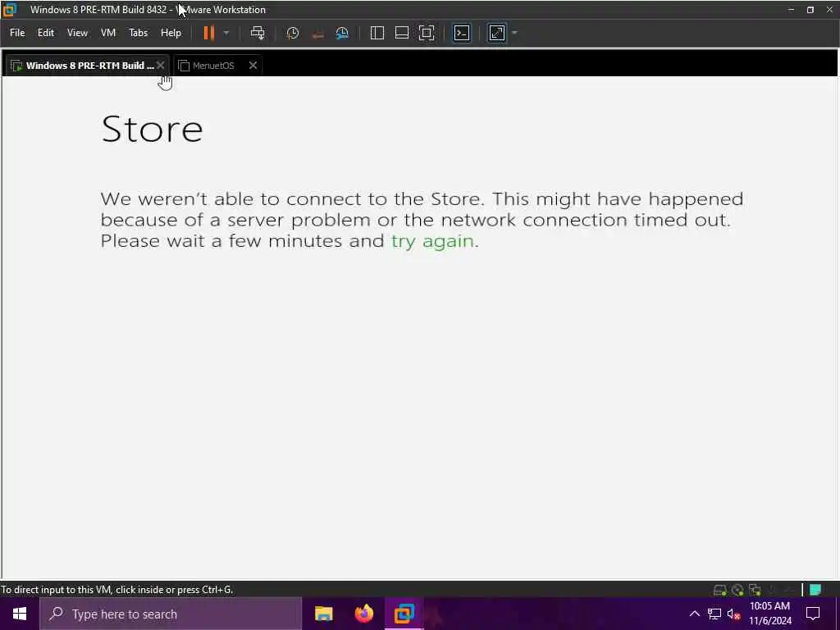This screenshot has width=840, height=630.
Task: Close the MenuetOS tab
Action: click(x=253, y=66)
